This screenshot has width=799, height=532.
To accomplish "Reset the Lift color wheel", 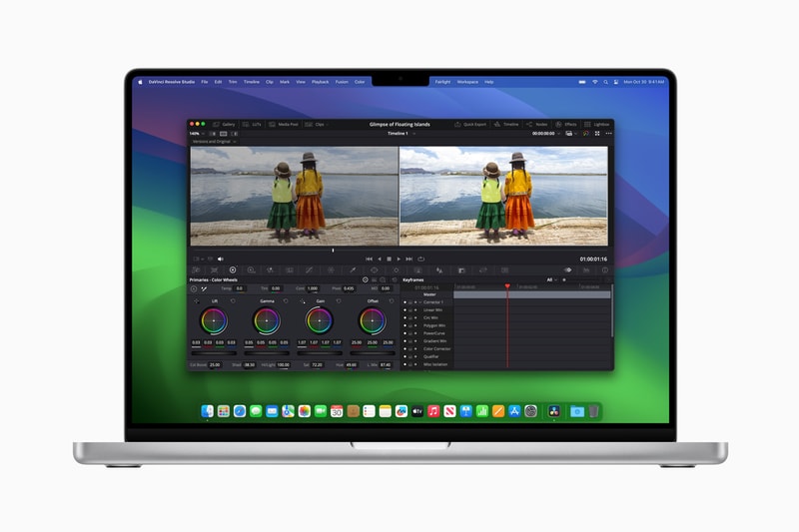I will (233, 301).
